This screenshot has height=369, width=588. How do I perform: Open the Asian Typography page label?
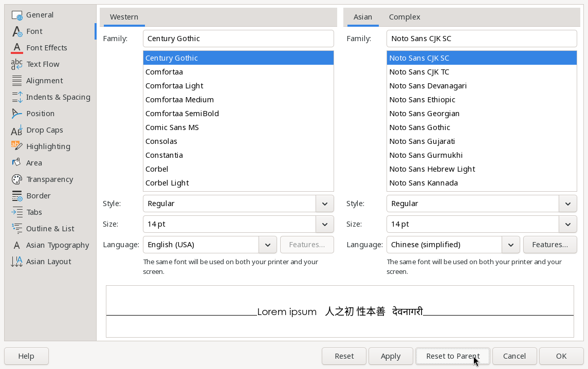[x=58, y=245]
